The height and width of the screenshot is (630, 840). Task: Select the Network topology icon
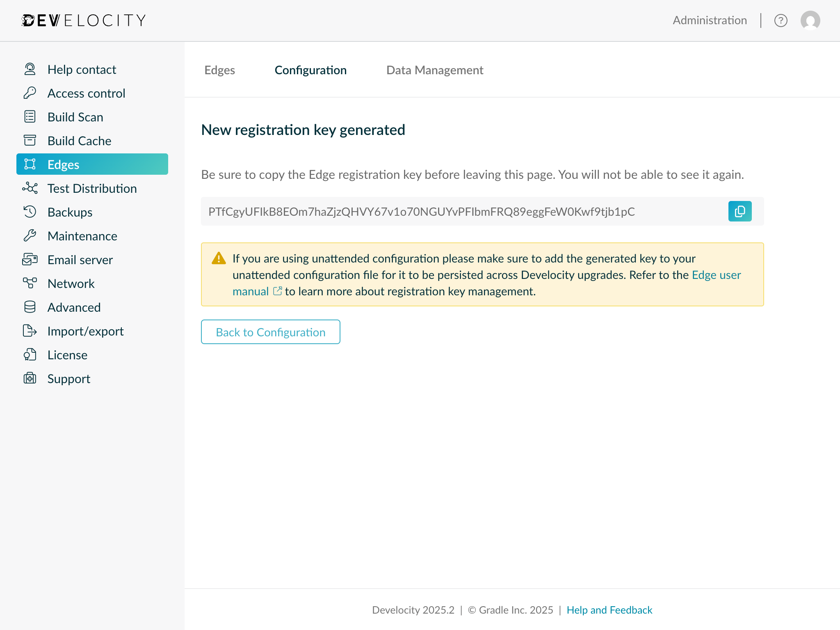point(29,283)
